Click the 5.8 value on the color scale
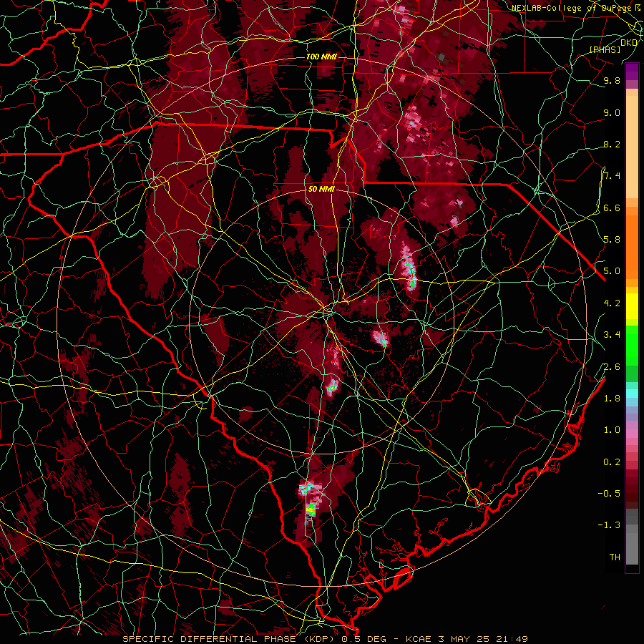The image size is (644, 644). pos(612,239)
